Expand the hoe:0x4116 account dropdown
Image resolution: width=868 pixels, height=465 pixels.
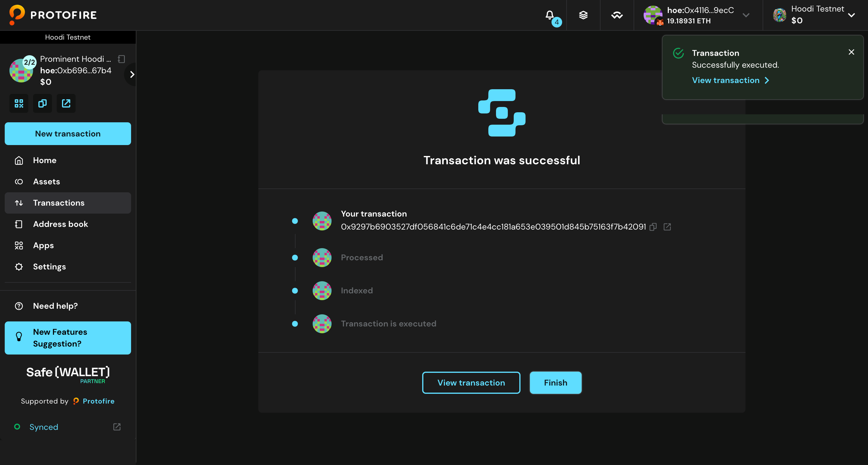pos(747,15)
